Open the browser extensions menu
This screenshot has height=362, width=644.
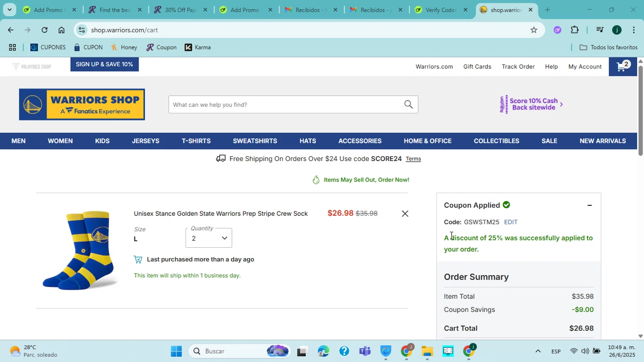pos(574,30)
